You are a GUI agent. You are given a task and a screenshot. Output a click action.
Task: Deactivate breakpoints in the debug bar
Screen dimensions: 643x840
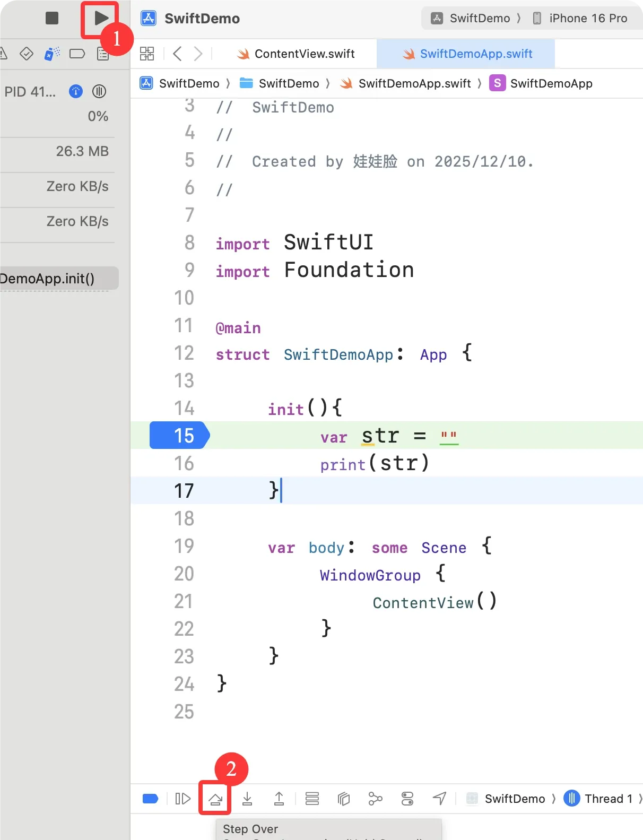151,799
